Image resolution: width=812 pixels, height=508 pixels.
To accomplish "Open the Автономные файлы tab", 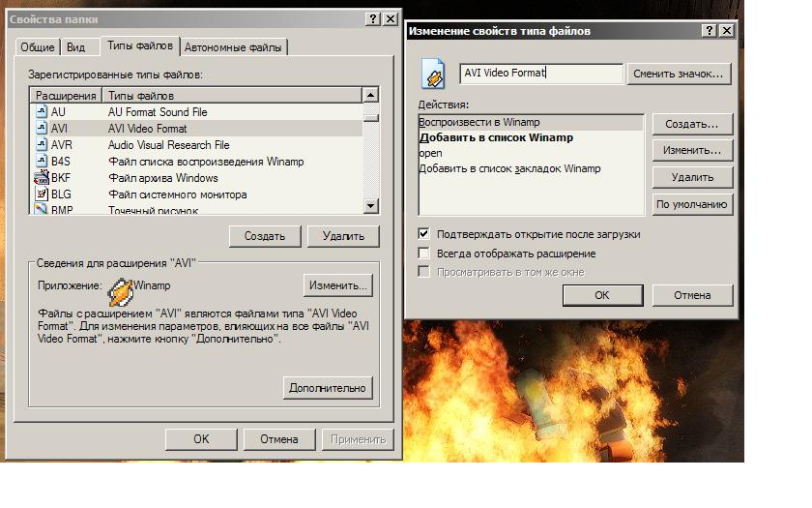I will point(233,47).
